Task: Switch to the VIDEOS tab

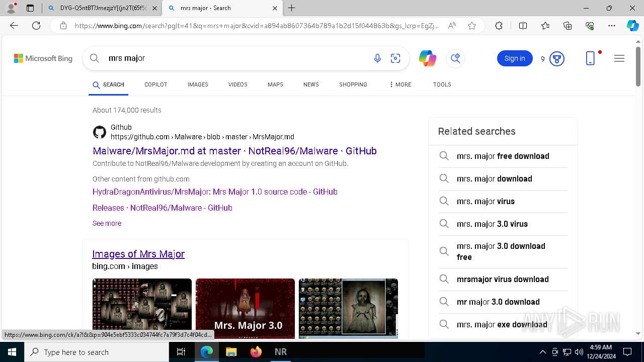Action: coord(238,84)
